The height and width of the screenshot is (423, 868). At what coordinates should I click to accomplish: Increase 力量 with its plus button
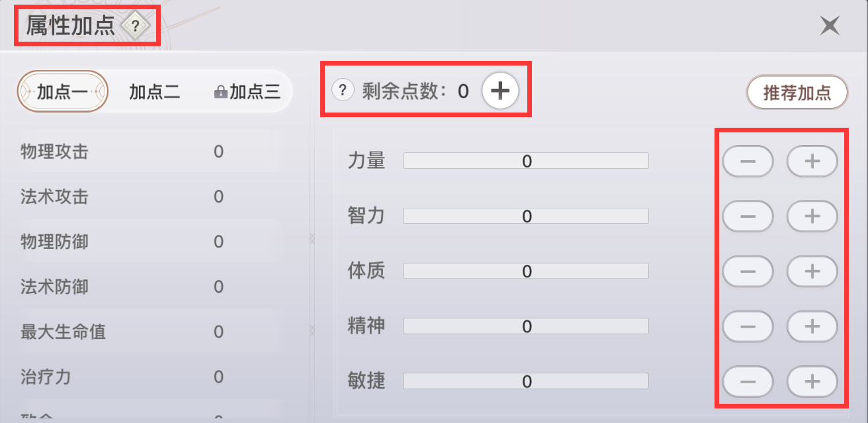(812, 162)
